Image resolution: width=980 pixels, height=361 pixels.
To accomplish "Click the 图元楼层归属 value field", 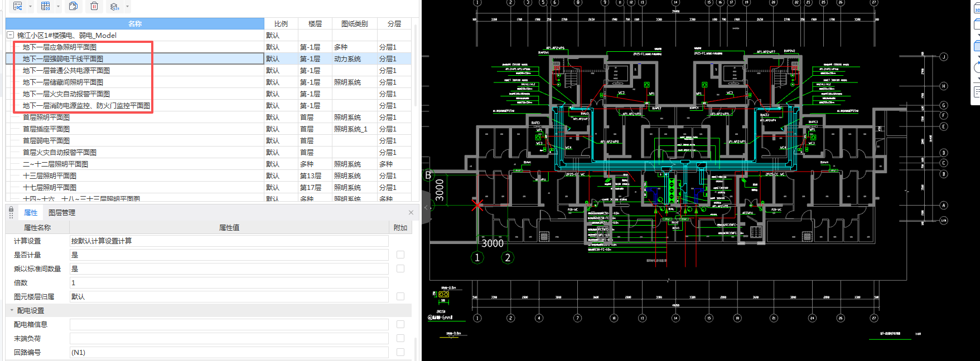I will [229, 297].
